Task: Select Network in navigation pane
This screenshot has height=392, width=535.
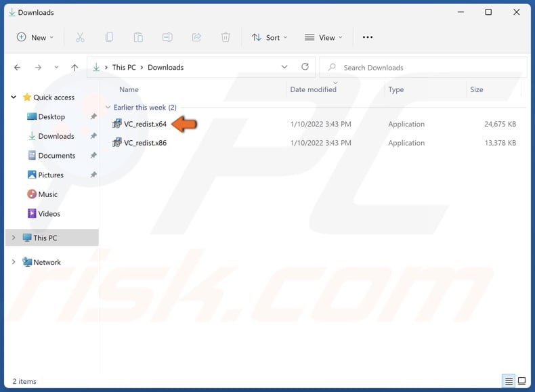Action: coord(47,262)
